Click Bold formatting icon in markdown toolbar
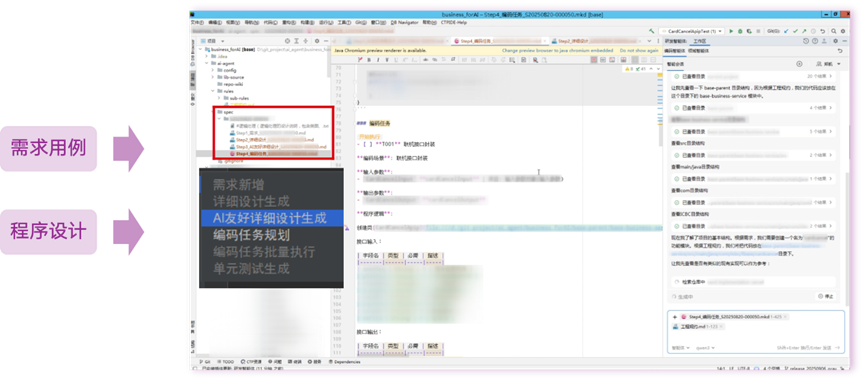This screenshot has width=864, height=381. tap(369, 60)
